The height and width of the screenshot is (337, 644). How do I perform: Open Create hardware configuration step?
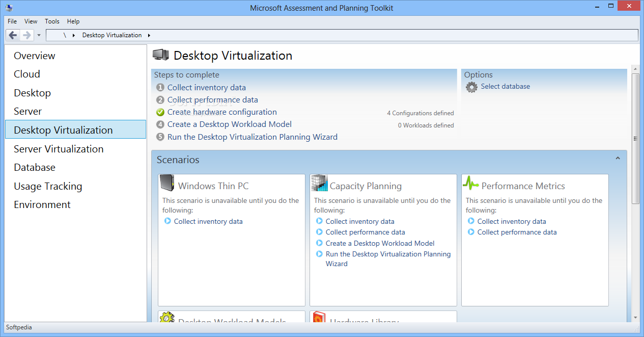[222, 112]
